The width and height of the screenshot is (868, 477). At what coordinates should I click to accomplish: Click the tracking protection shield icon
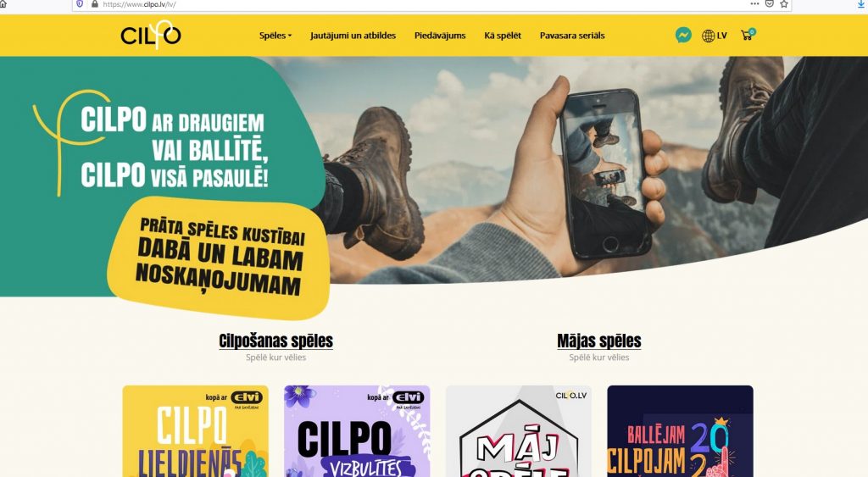[80, 4]
